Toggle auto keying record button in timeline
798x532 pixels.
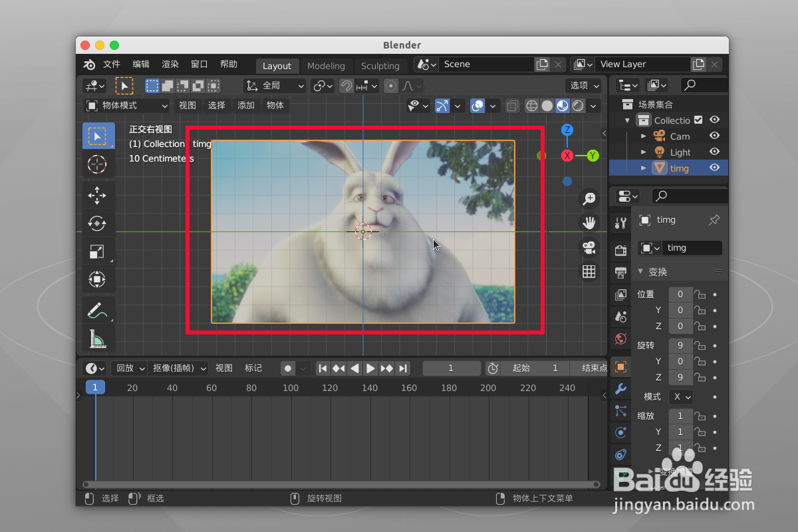point(288,368)
